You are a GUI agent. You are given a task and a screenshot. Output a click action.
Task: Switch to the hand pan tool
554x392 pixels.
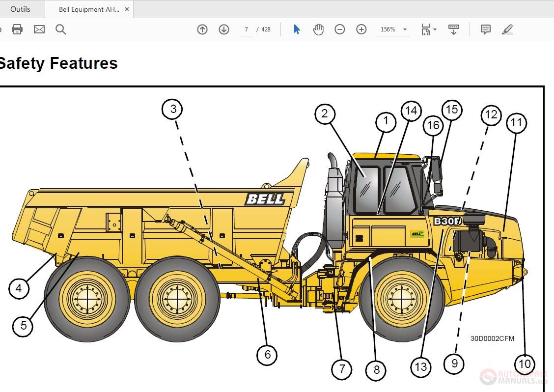click(318, 29)
